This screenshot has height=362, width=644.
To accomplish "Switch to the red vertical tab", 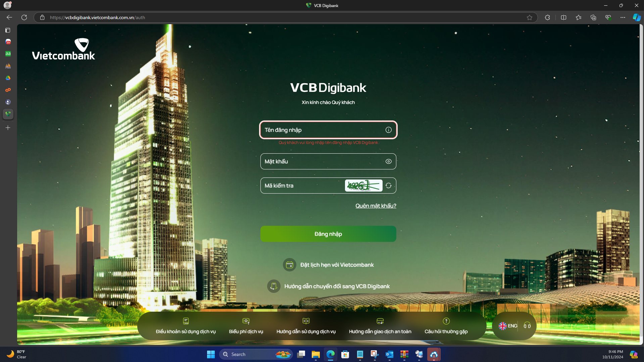I will (x=8, y=42).
